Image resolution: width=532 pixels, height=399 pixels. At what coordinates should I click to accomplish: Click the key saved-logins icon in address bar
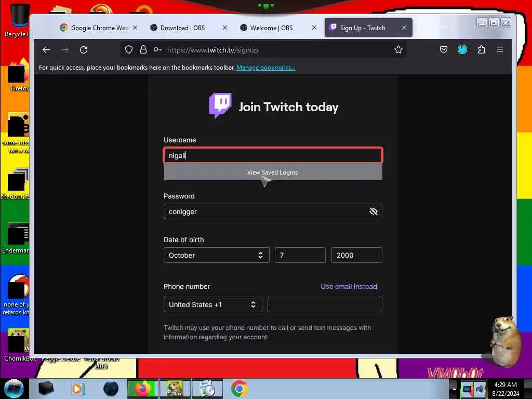point(157,49)
